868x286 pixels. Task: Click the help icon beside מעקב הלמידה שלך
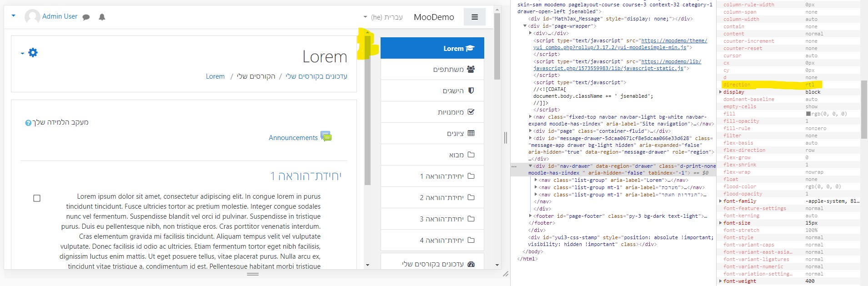point(28,123)
